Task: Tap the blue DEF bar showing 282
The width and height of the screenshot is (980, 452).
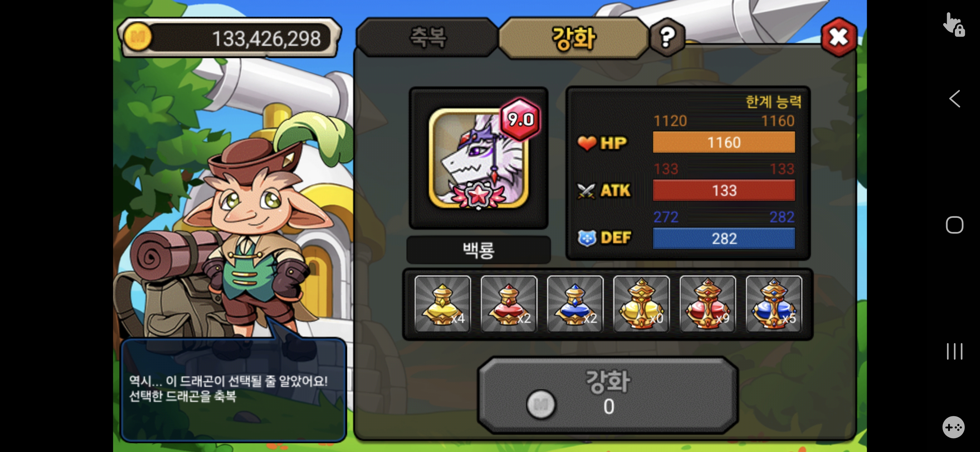Action: [x=724, y=238]
